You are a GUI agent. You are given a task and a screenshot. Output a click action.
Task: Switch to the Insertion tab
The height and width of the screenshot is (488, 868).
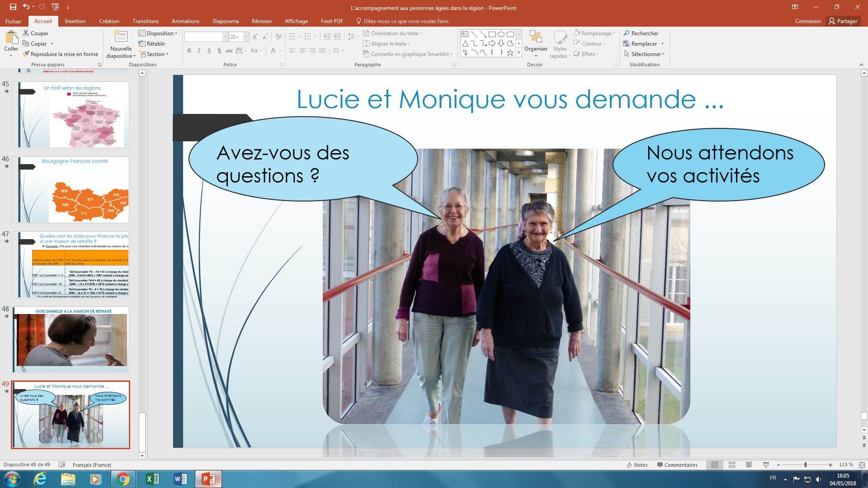point(75,21)
